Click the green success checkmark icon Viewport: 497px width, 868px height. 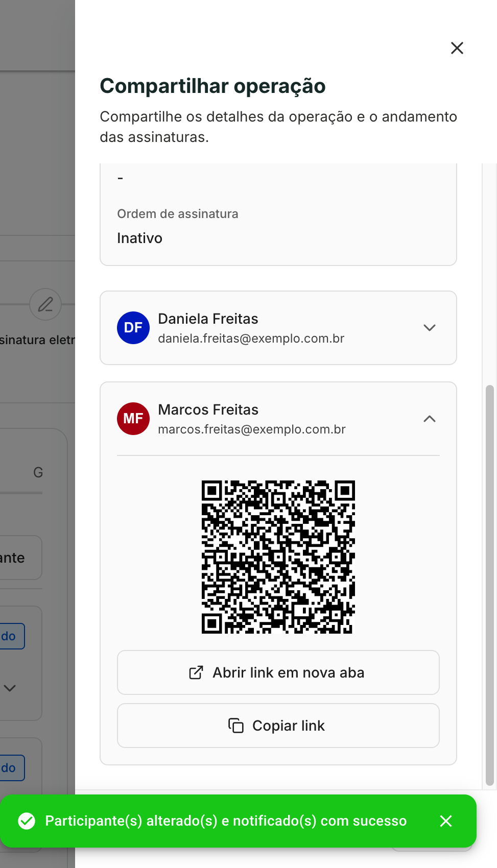27,821
